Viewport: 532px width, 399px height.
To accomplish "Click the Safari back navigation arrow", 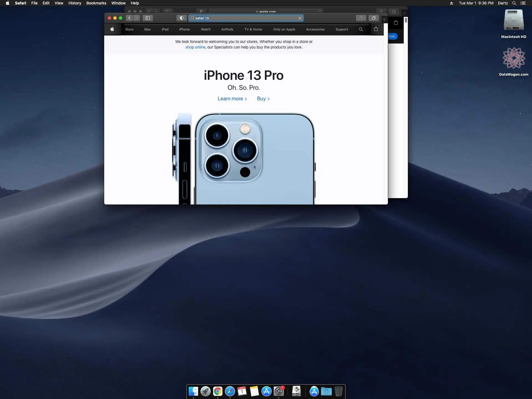I will point(129,18).
